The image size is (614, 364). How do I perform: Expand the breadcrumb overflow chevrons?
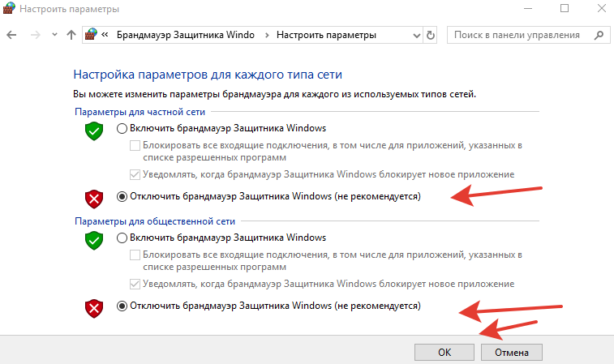pyautogui.click(x=105, y=35)
